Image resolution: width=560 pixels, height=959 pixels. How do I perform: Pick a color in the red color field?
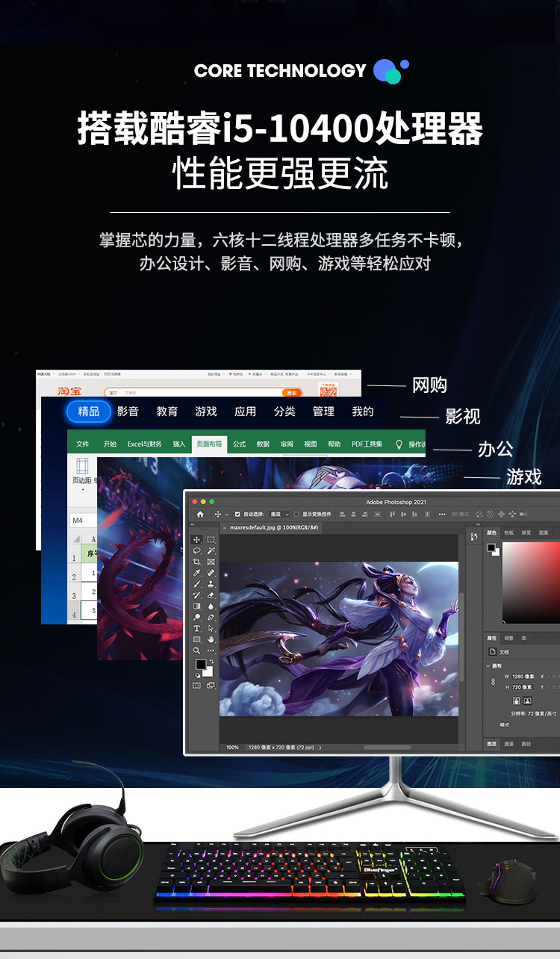pos(532,583)
